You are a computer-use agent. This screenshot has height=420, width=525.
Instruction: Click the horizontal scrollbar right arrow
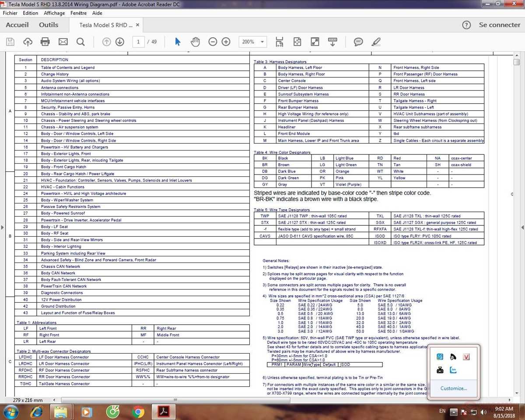pyautogui.click(x=509, y=400)
